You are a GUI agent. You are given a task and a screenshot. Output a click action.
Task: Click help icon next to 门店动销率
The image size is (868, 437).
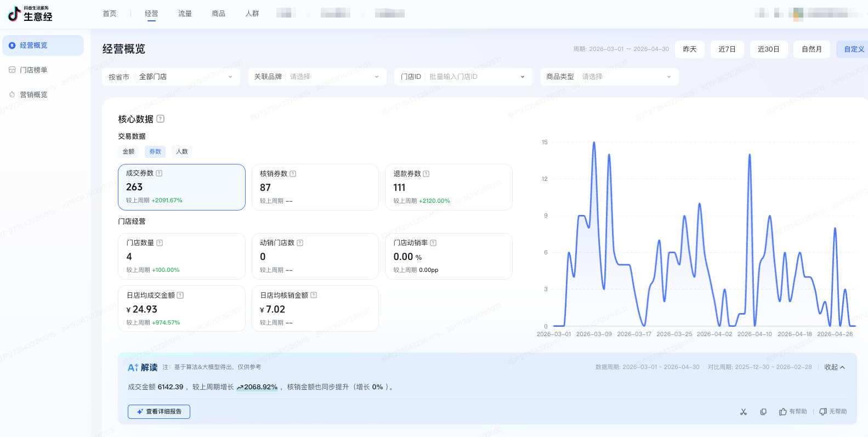click(x=433, y=243)
